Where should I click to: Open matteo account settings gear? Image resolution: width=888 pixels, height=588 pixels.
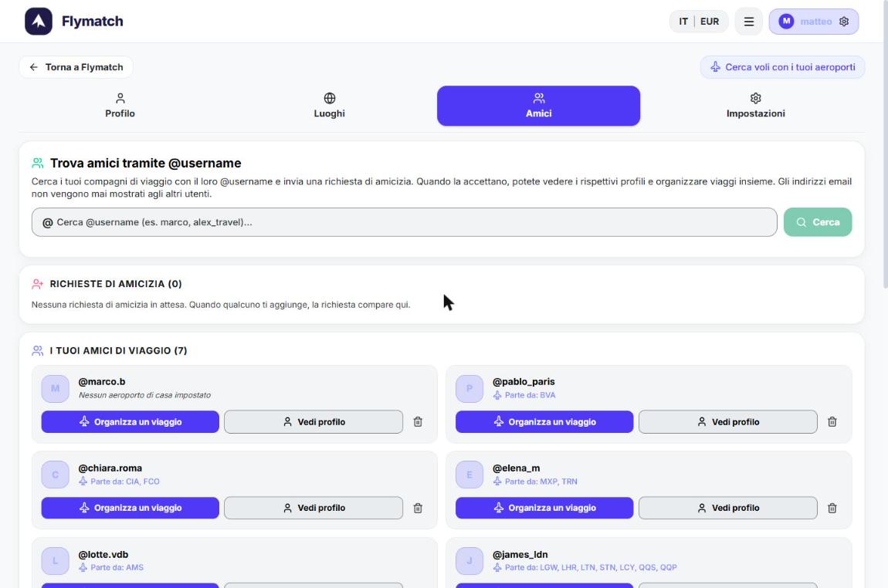click(x=844, y=22)
